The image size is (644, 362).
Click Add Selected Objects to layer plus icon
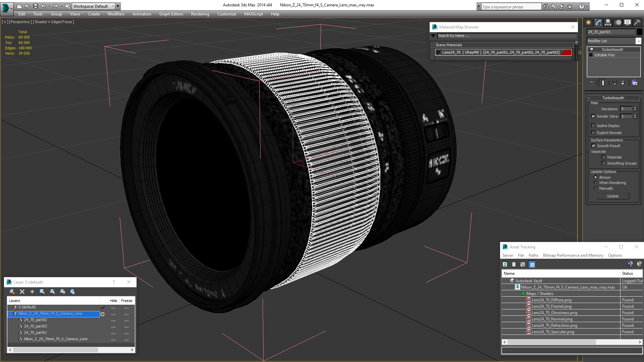tap(32, 292)
